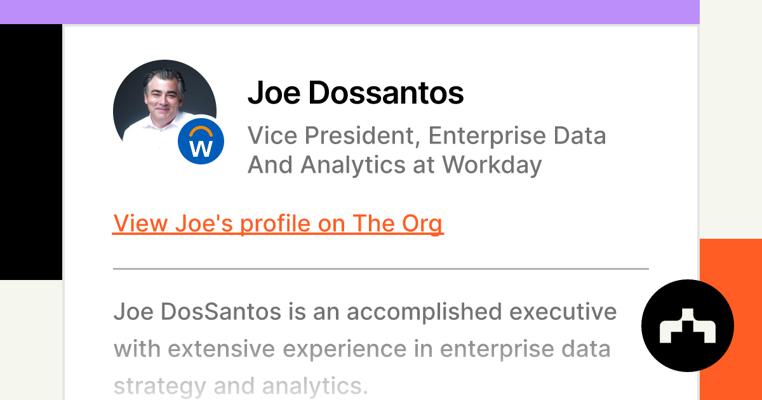This screenshot has width=762, height=400.
Task: Click the black panel on the left
Action: point(30,150)
